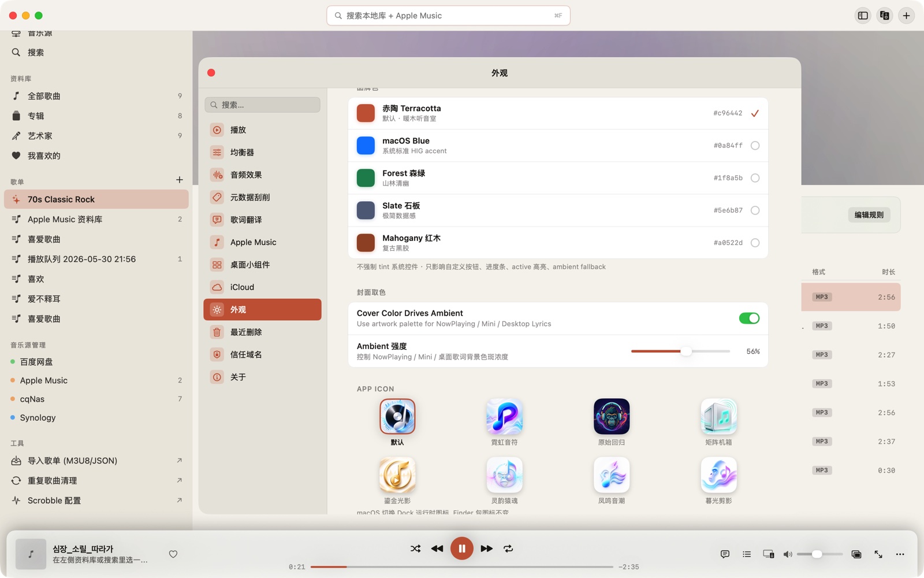This screenshot has height=578, width=924.
Task: Select Default app icon thumbnail
Action: pos(397,416)
